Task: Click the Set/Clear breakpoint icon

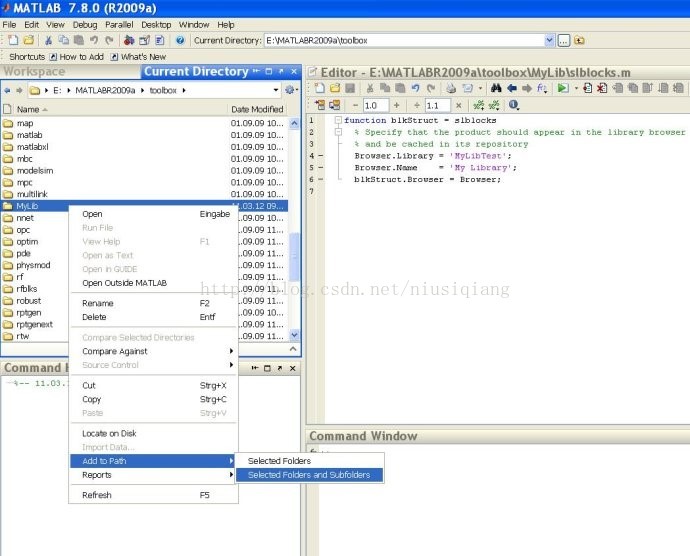Action: [587, 88]
